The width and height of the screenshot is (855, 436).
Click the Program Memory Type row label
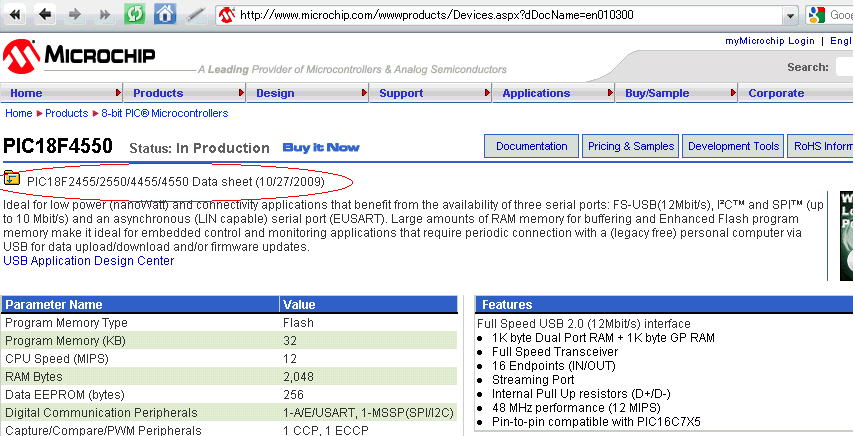pos(66,323)
